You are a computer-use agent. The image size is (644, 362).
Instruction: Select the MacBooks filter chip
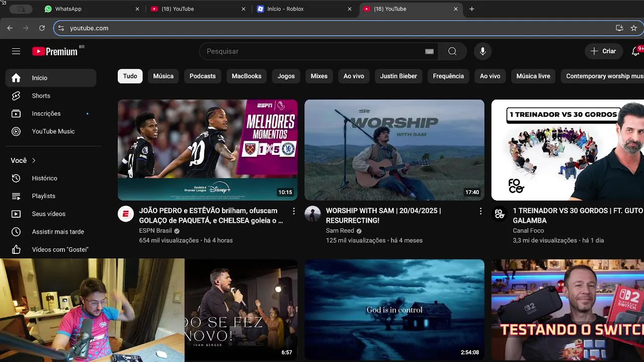point(247,76)
